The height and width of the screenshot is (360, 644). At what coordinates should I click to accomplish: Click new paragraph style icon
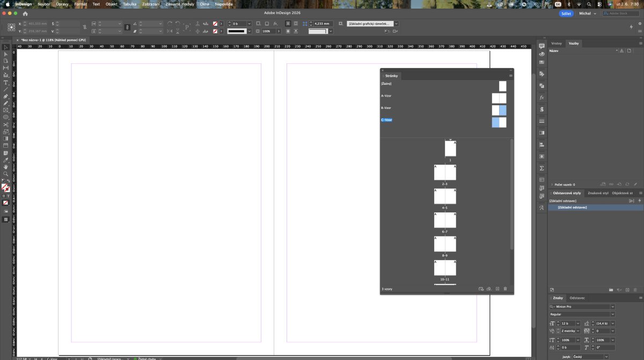(627, 289)
